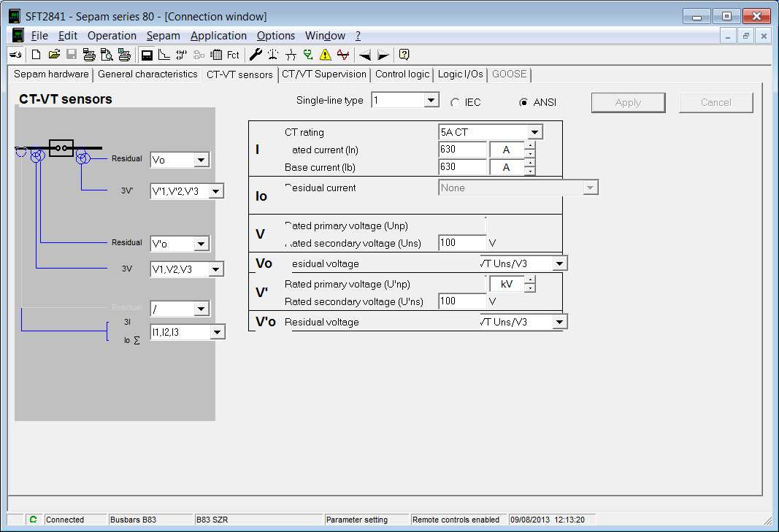Image resolution: width=779 pixels, height=532 pixels.
Task: Click the green refresh icon in status bar
Action: point(34,520)
